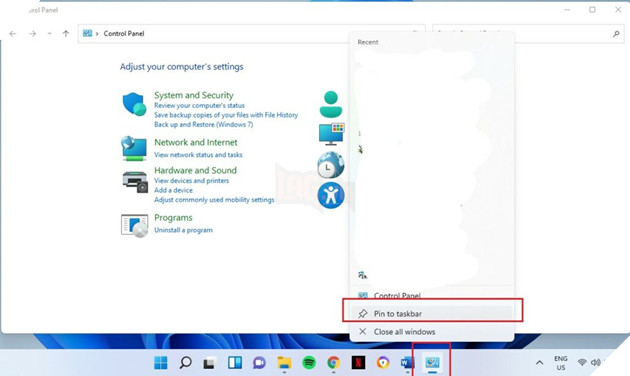Maximize the Control Panel window
630x376 pixels.
tap(592, 10)
